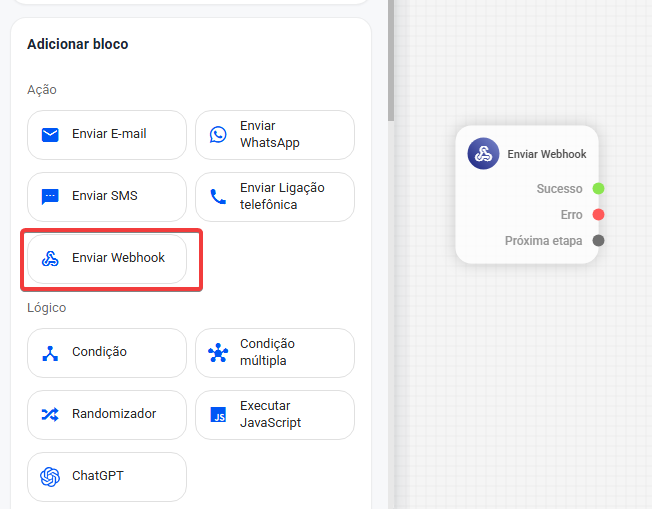Add an Executar JavaScript block

click(275, 415)
